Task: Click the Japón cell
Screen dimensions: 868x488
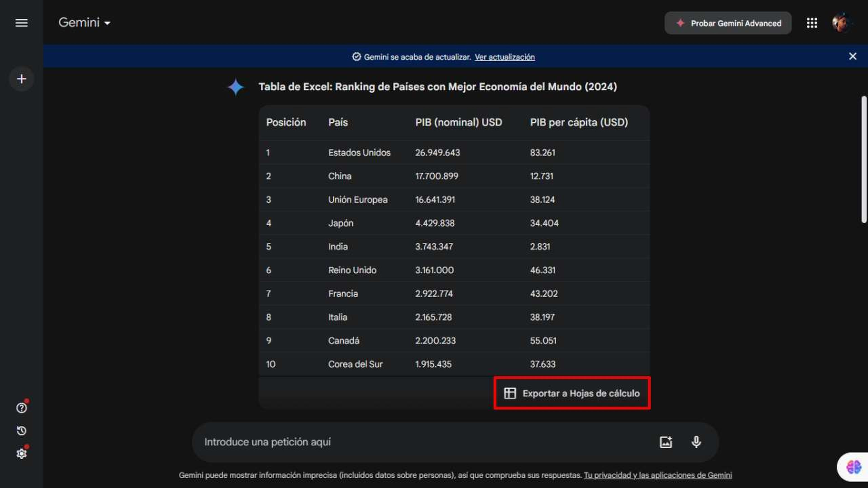Action: tap(341, 223)
